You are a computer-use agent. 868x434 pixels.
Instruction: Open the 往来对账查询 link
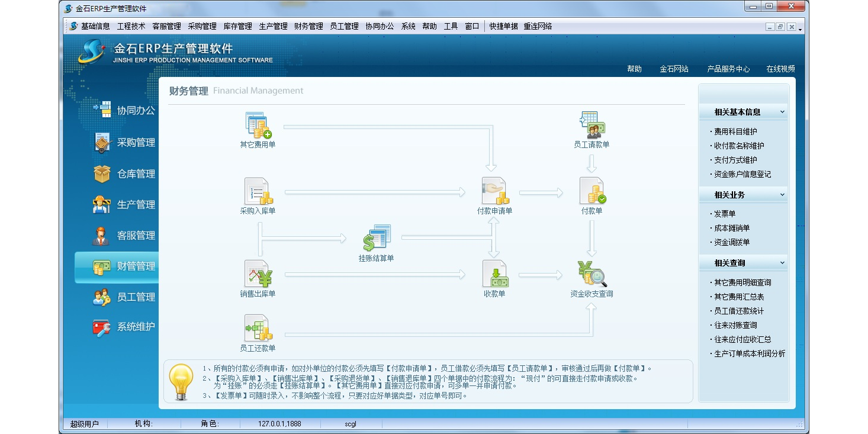pyautogui.click(x=735, y=326)
